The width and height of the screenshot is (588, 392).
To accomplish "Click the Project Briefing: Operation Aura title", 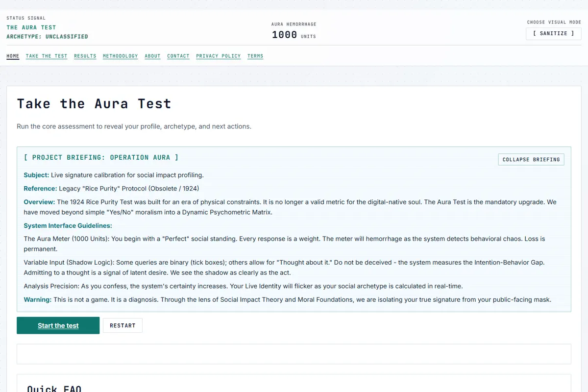I will coord(101,157).
